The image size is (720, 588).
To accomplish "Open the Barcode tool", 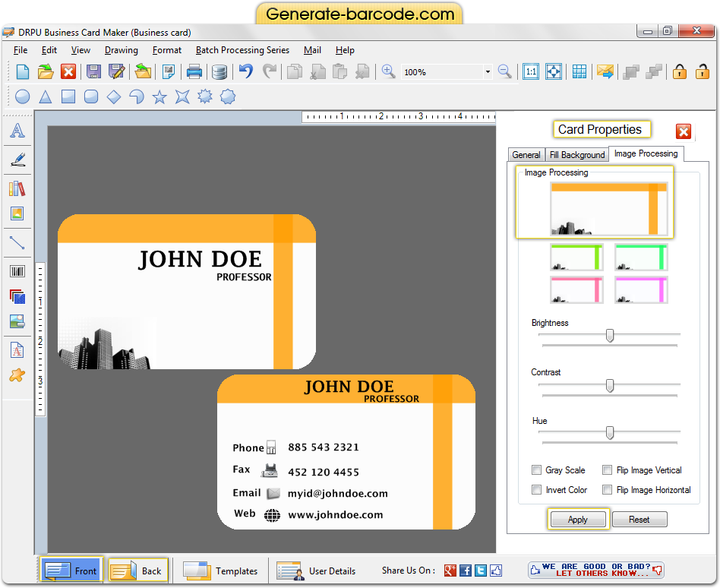I will (17, 270).
